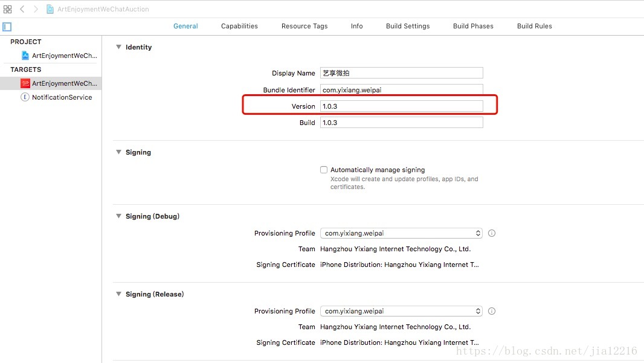Open Debug Provisioning Profile dropdown
Viewport: 644px width, 363px height.
tap(401, 233)
